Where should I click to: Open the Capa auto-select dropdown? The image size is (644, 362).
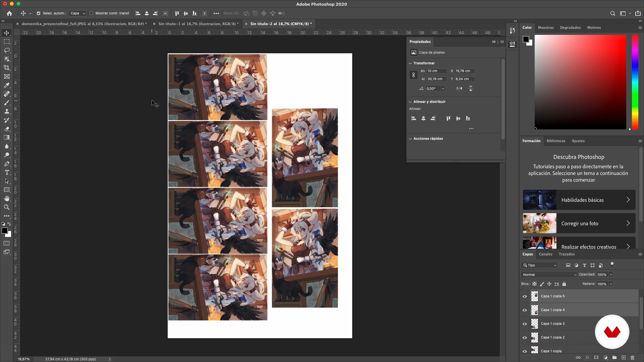(x=77, y=13)
